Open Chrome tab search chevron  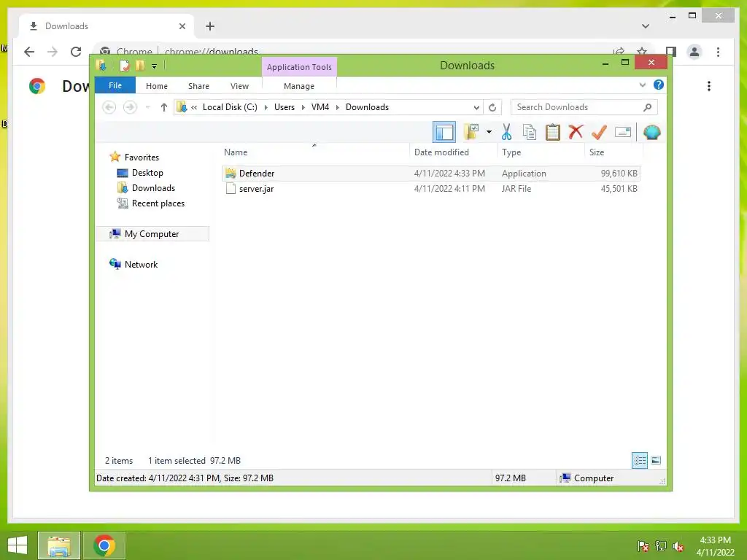[645, 26]
